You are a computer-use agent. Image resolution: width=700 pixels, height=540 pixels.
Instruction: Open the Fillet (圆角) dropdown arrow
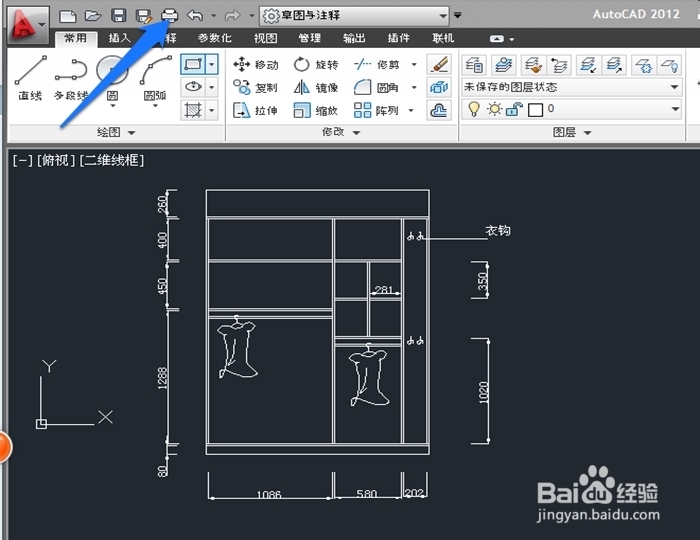click(414, 87)
